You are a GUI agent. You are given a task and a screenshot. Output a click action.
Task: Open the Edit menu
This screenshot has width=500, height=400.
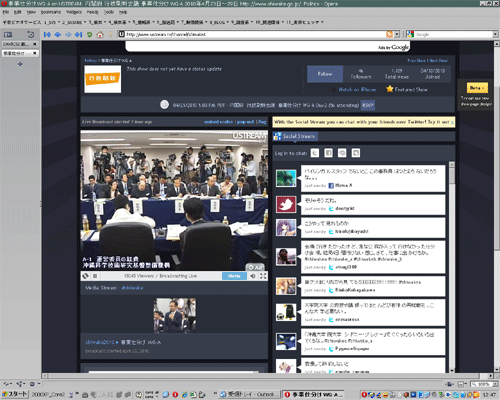(x=17, y=12)
